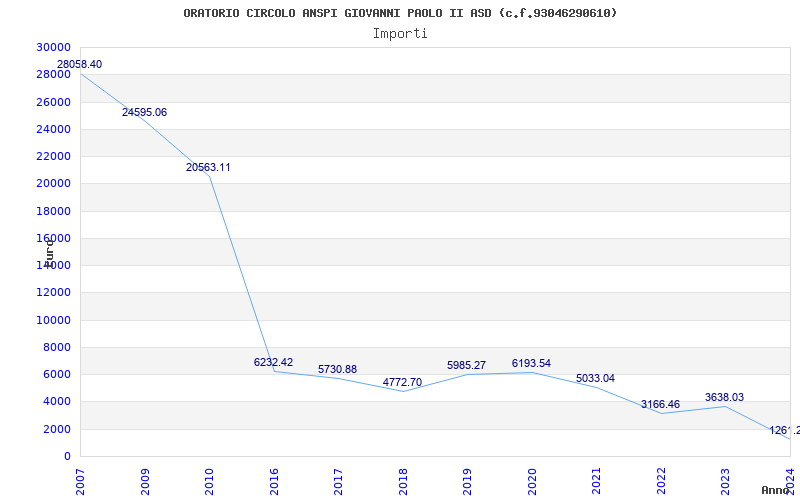Image resolution: width=800 pixels, height=500 pixels.
Task: Click data label 5985.27
Action: click(x=466, y=365)
